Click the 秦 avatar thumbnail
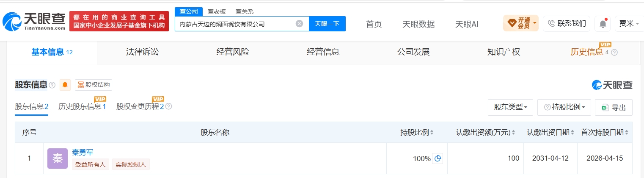This screenshot has width=644, height=178. 58,159
